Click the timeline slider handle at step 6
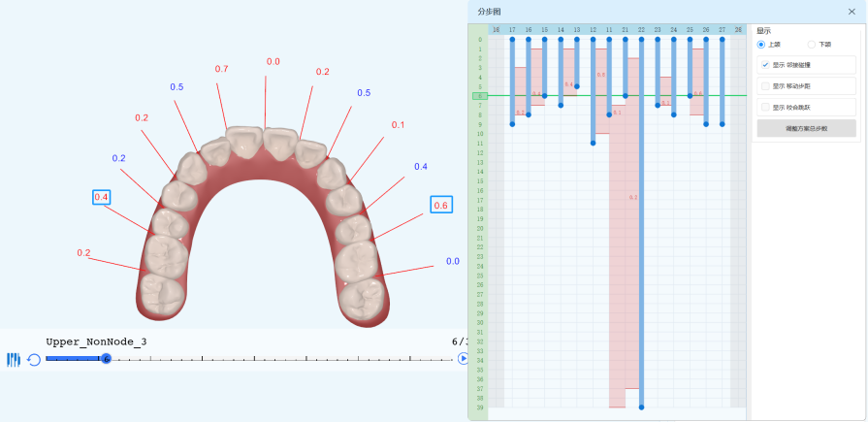 106,359
